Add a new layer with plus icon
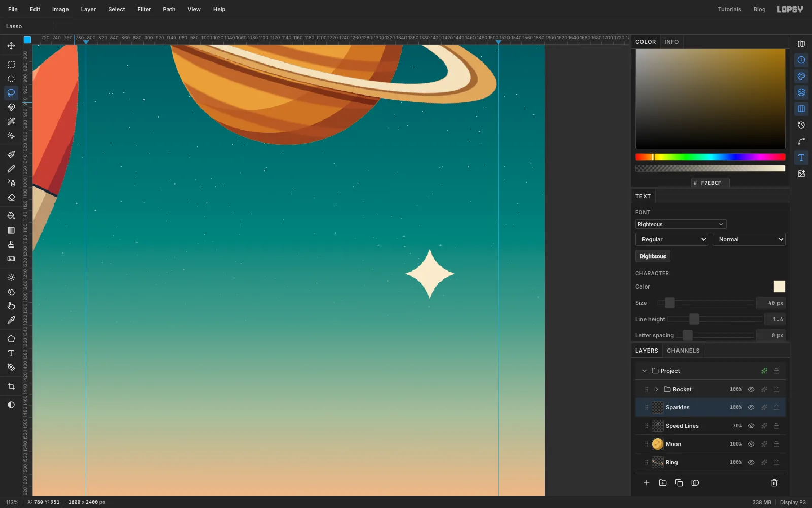The width and height of the screenshot is (812, 508). [647, 483]
